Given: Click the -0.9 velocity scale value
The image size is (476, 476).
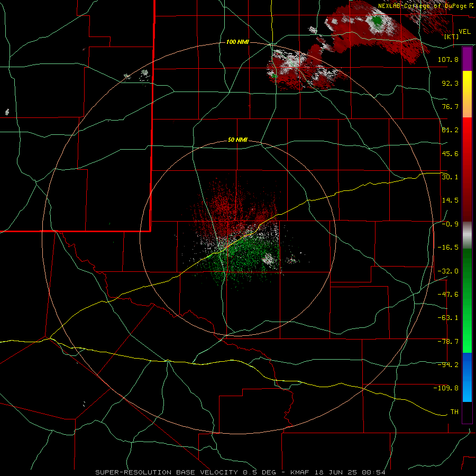Looking at the screenshot, I should click(450, 224).
